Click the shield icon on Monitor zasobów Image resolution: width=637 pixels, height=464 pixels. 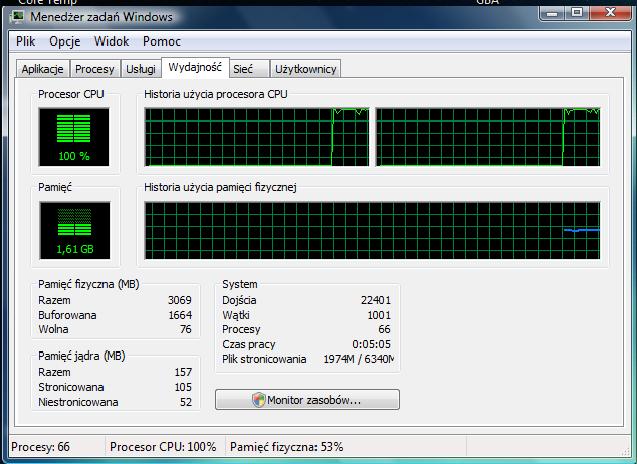coord(258,400)
